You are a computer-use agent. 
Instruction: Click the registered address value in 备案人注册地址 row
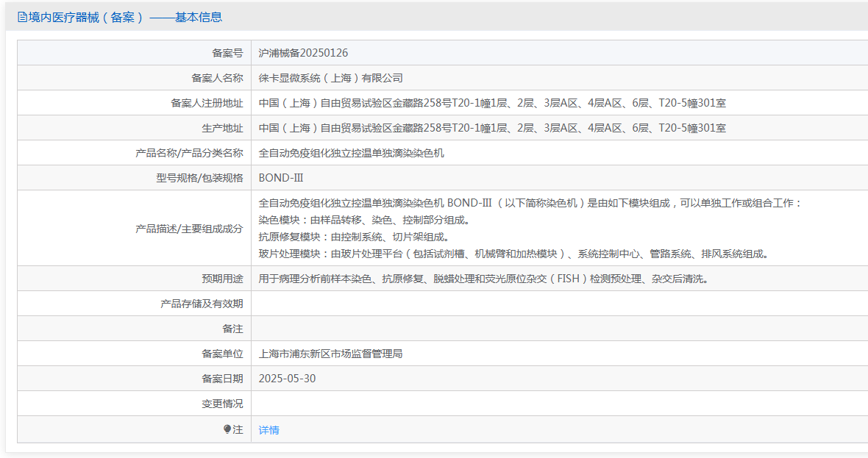click(x=492, y=103)
